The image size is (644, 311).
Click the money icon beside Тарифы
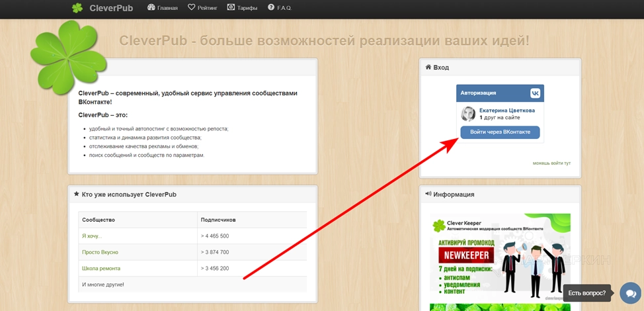click(x=231, y=7)
